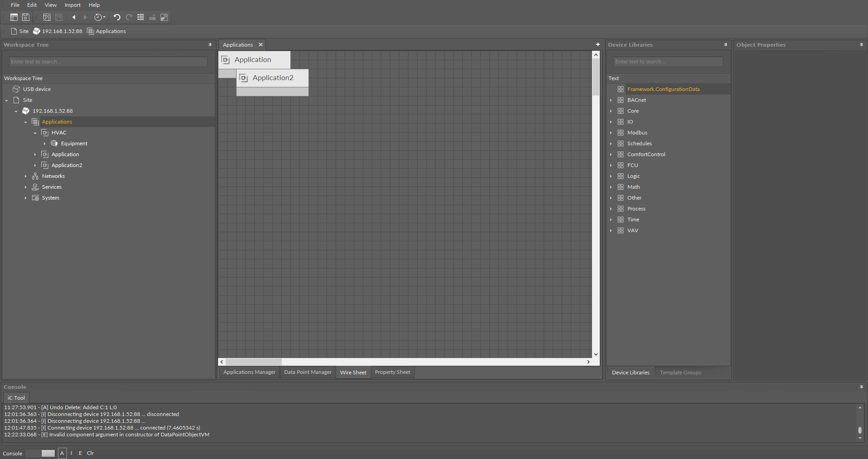Open the Import menu
868x459 pixels.
point(72,5)
